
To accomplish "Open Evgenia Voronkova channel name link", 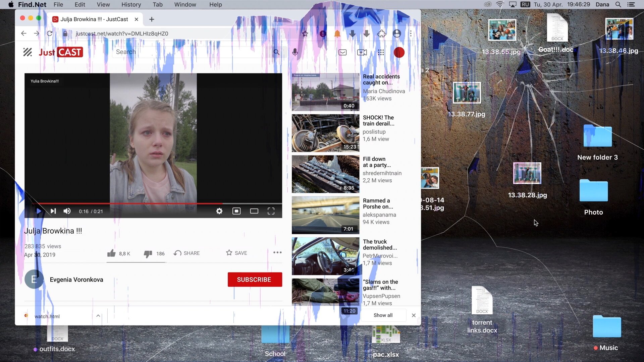I will tap(76, 280).
